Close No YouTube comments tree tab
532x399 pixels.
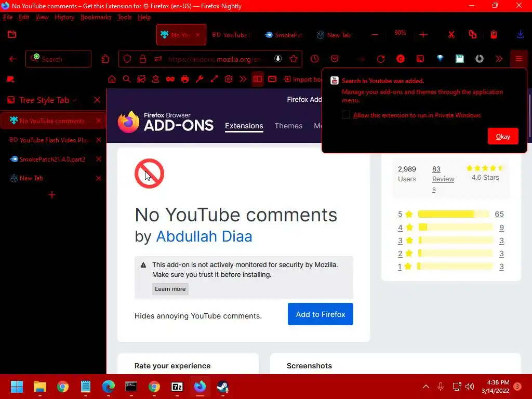[98, 121]
